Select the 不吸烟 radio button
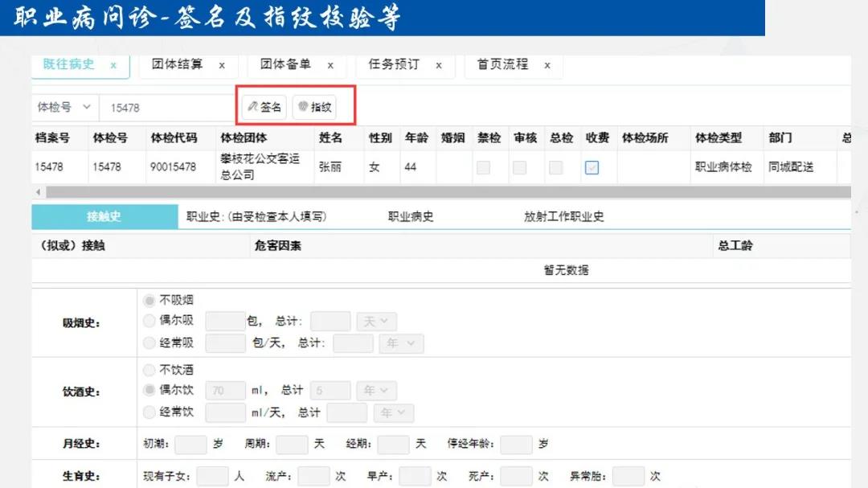The image size is (868, 488). pyautogui.click(x=149, y=300)
